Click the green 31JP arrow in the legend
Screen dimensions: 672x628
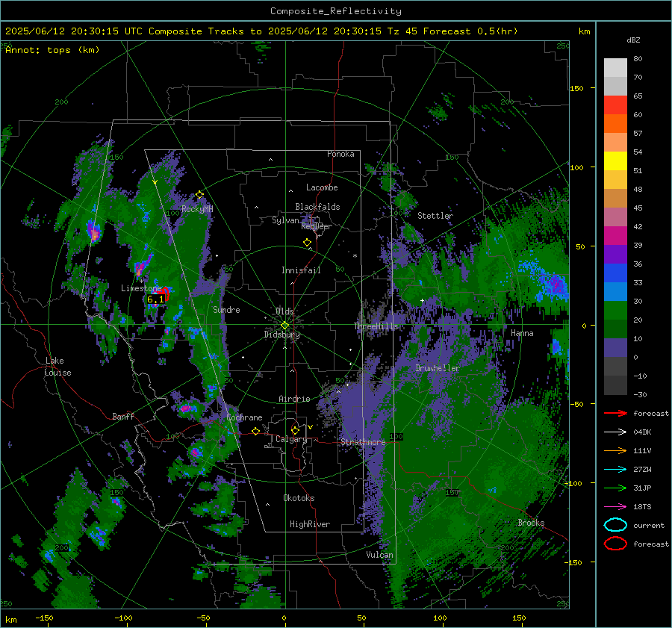click(x=615, y=488)
